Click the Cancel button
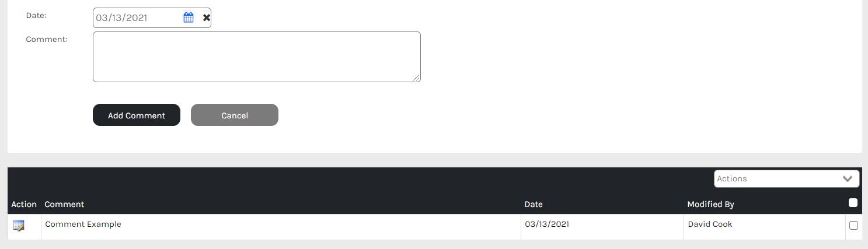The image size is (868, 249). click(x=235, y=115)
